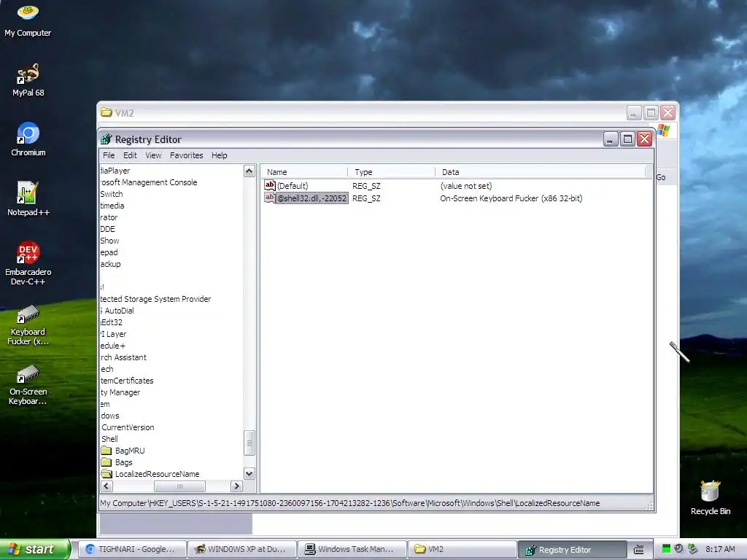The image size is (747, 560).
Task: Select the On-Screen Keyboard desktop shortcut
Action: coord(28,385)
